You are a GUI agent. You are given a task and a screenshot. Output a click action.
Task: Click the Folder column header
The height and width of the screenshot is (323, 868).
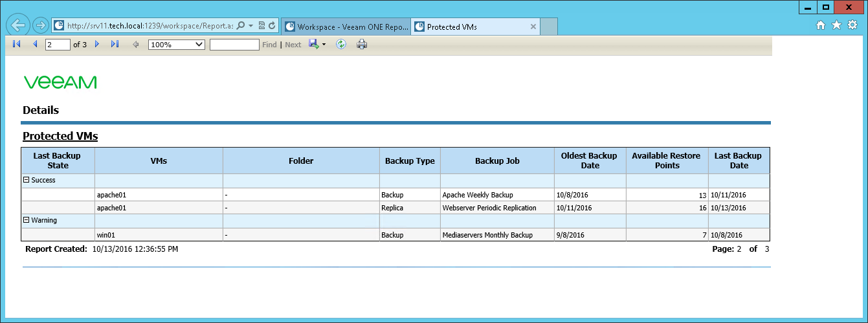[301, 161]
